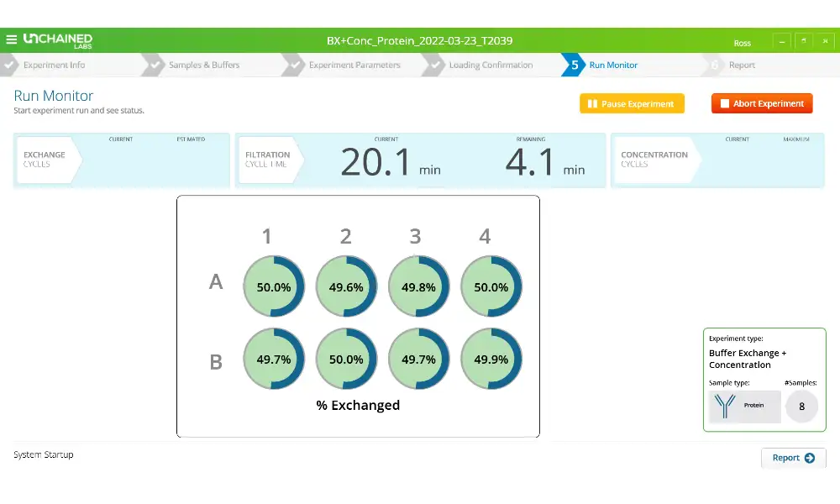The height and width of the screenshot is (504, 840).
Task: Select well A2 showing 49.6%
Action: tap(346, 286)
